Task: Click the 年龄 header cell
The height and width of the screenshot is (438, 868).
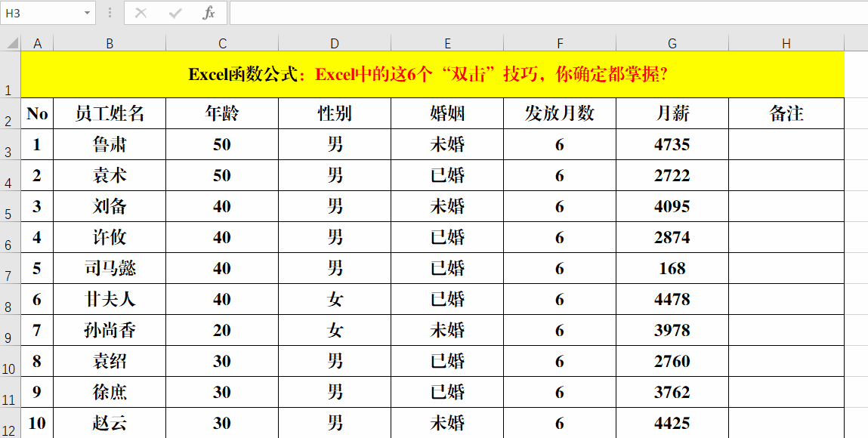Action: [x=222, y=114]
